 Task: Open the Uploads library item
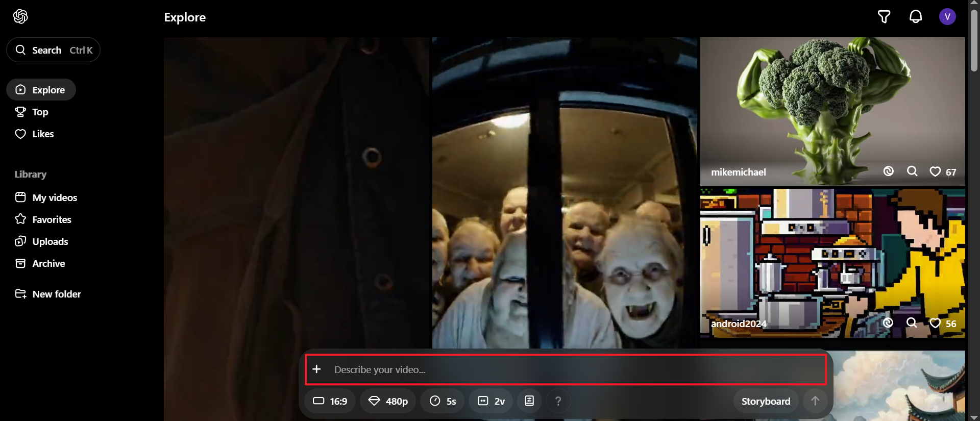click(41, 241)
